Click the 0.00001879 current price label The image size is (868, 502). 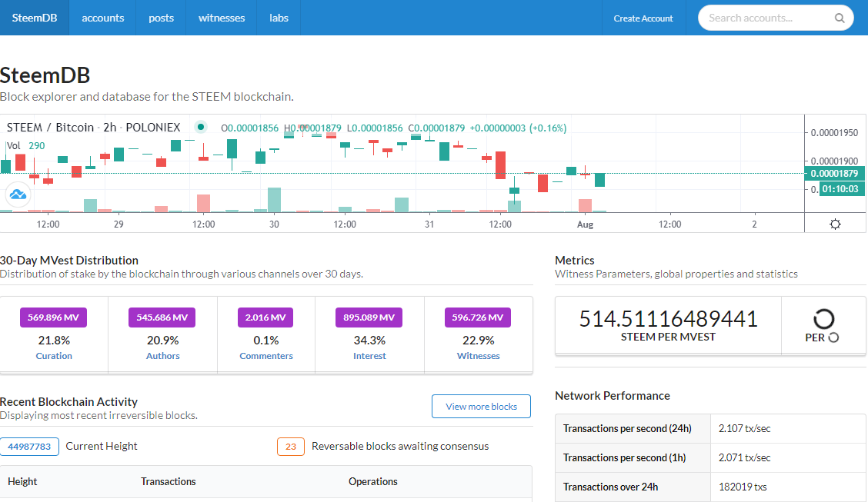tap(834, 174)
